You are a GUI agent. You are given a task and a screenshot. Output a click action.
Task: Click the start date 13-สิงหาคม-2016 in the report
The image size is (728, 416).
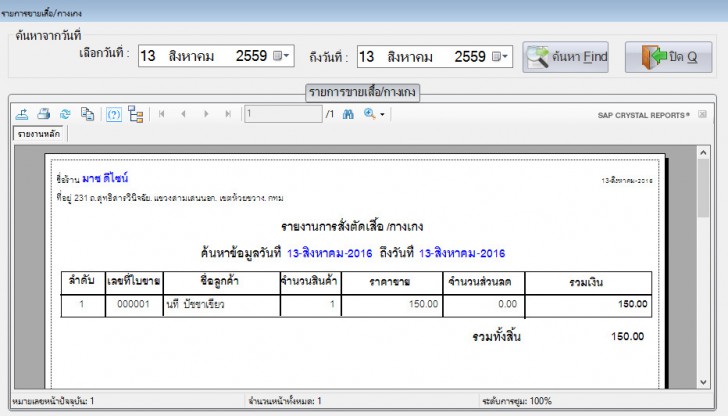(330, 254)
